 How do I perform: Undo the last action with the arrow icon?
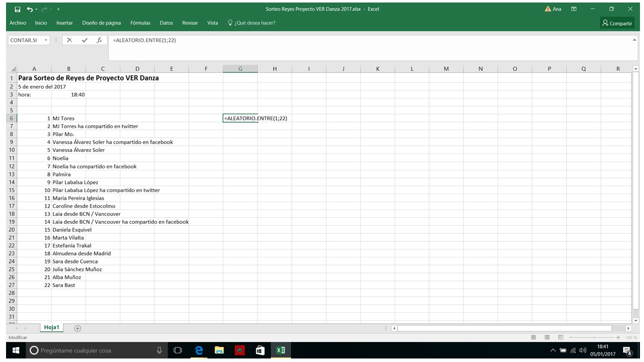[30, 9]
